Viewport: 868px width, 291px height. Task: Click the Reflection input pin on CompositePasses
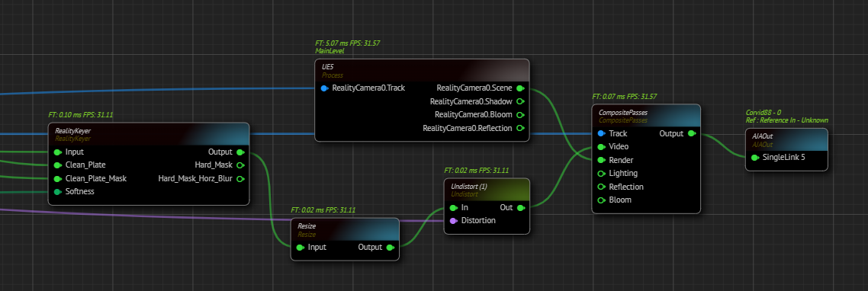point(601,187)
